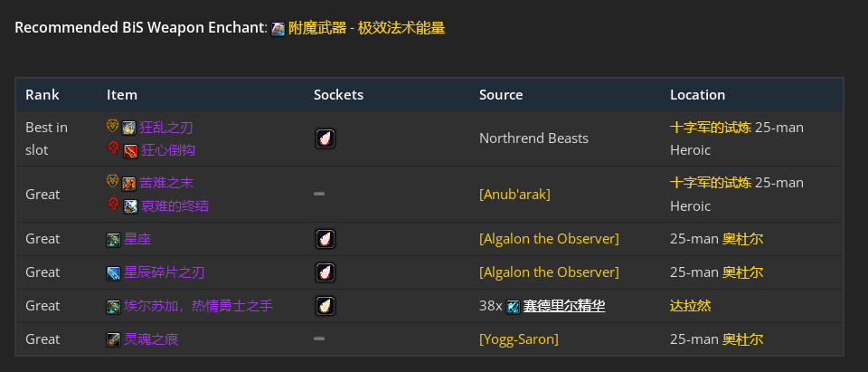Click the 灵魂之痕 item icon
868x372 pixels.
[113, 339]
